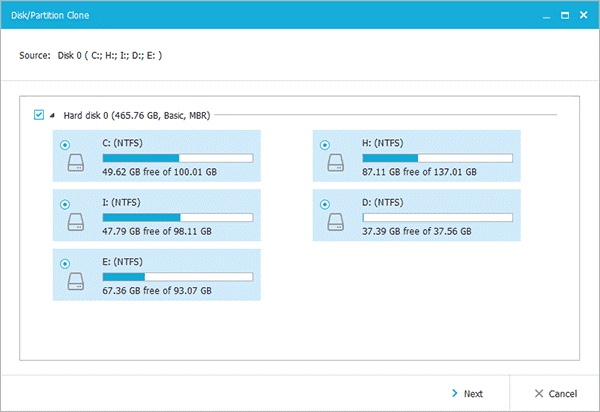Click the E: drive free space text
600x412 pixels.
tap(157, 291)
